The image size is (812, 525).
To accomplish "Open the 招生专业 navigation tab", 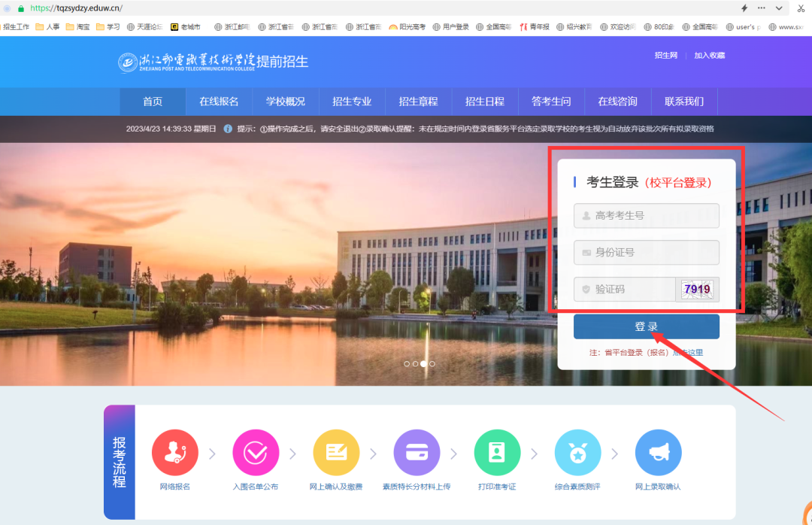I will pyautogui.click(x=352, y=102).
